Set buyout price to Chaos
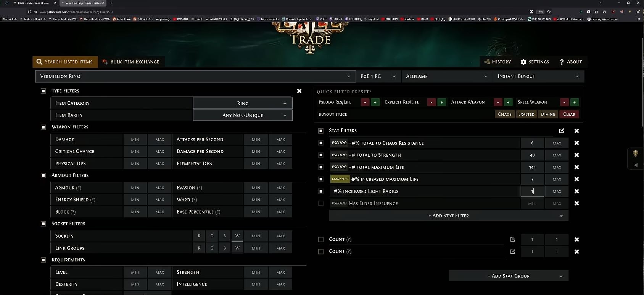 tap(505, 114)
